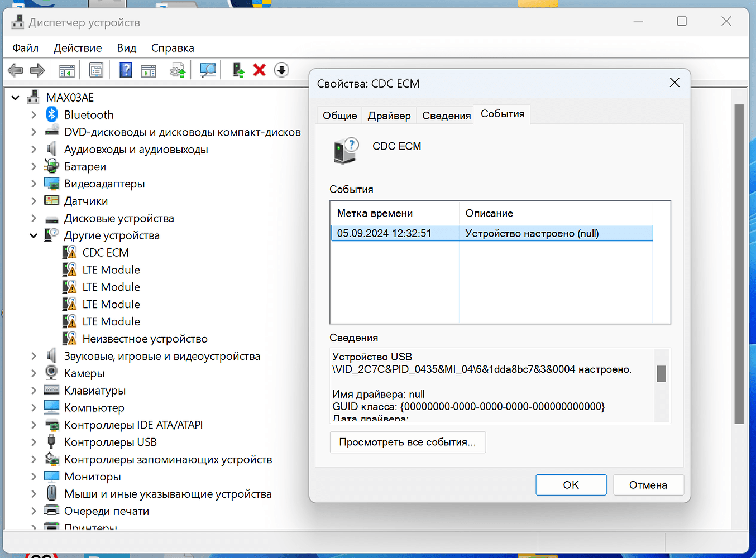Click the Батареи battery icon
756x558 pixels.
click(52, 166)
